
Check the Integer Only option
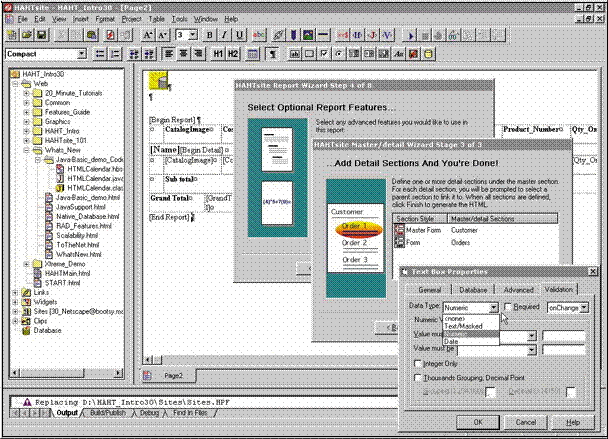(x=418, y=364)
